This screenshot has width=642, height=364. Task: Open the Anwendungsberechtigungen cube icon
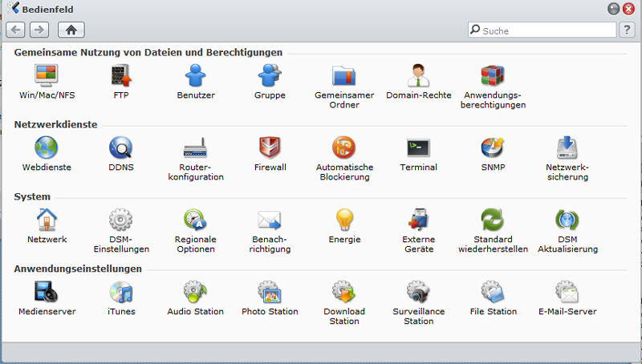493,75
